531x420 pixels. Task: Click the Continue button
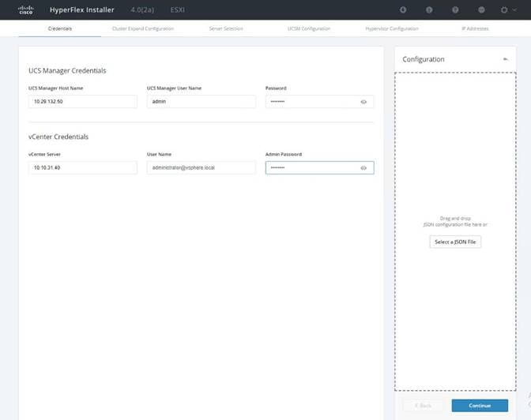480,406
